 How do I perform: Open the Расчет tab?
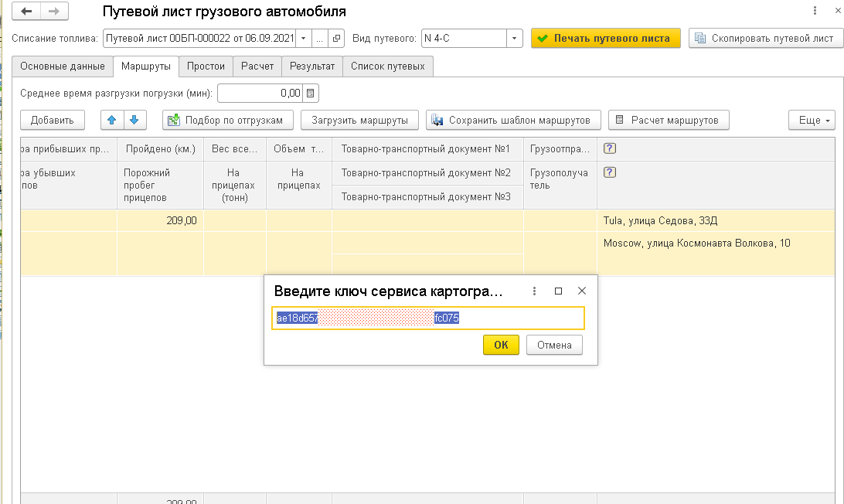pyautogui.click(x=257, y=66)
